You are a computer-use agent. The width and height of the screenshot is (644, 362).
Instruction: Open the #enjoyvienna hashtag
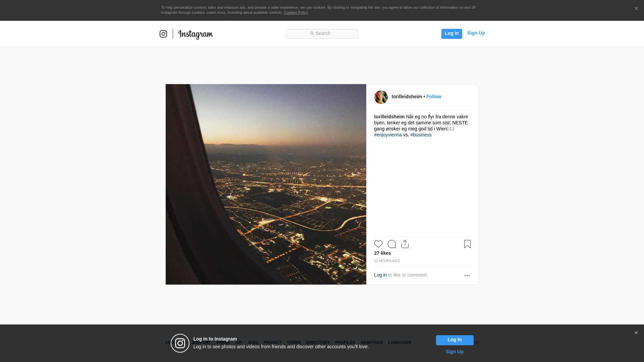click(x=388, y=135)
